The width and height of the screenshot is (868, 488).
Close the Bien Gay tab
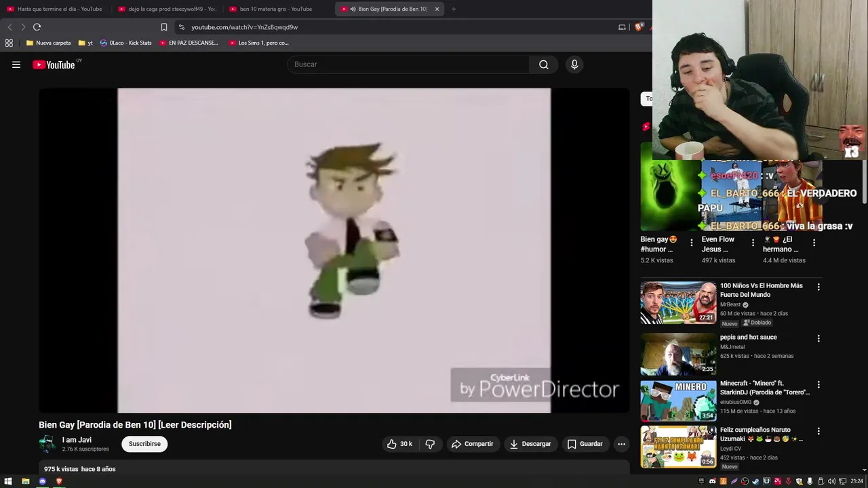(437, 9)
